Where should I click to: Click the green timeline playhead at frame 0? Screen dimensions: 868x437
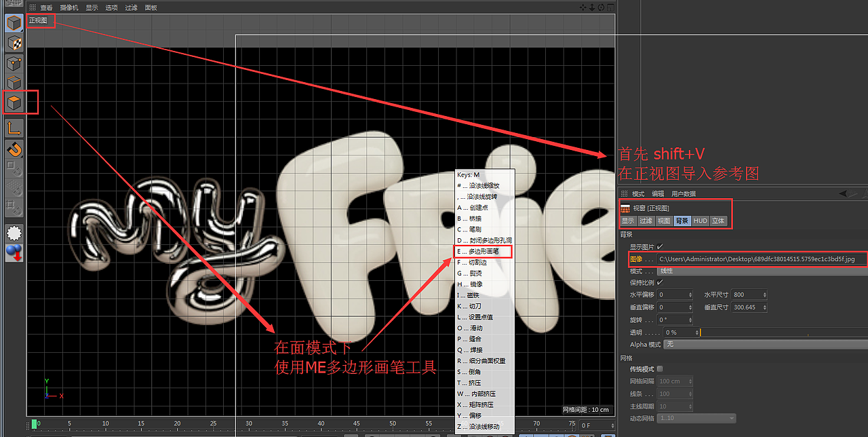click(x=34, y=424)
